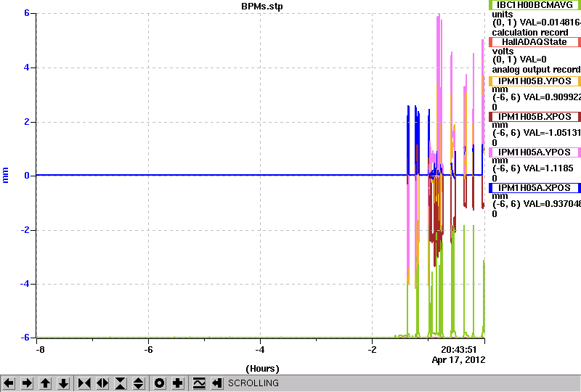Click the Apr 17, 2012 date label
Viewport: 581px width, 392px height.
(459, 360)
